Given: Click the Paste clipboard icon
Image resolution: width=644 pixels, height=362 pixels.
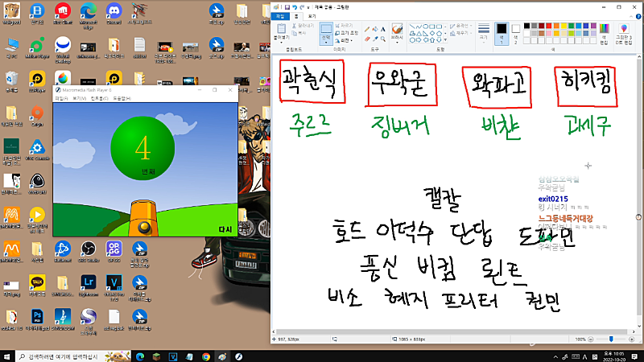Looking at the screenshot, I should click(281, 27).
